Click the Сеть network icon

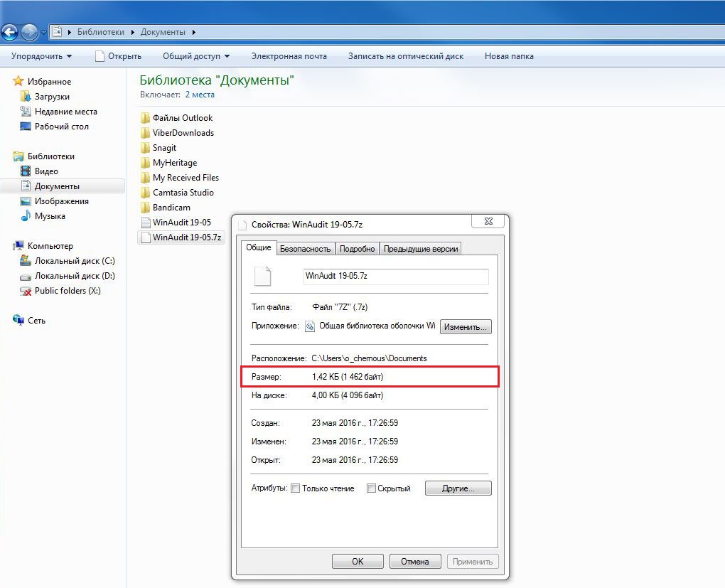18,320
